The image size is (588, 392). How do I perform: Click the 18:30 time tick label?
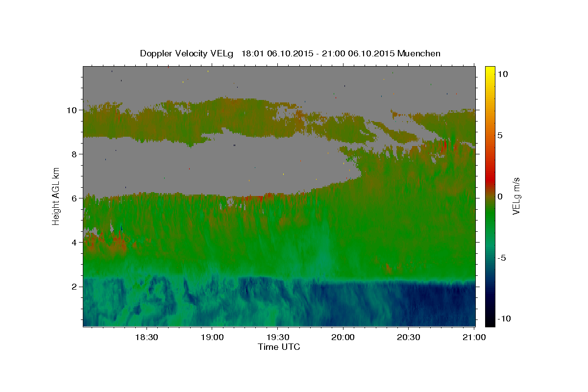[146, 338]
